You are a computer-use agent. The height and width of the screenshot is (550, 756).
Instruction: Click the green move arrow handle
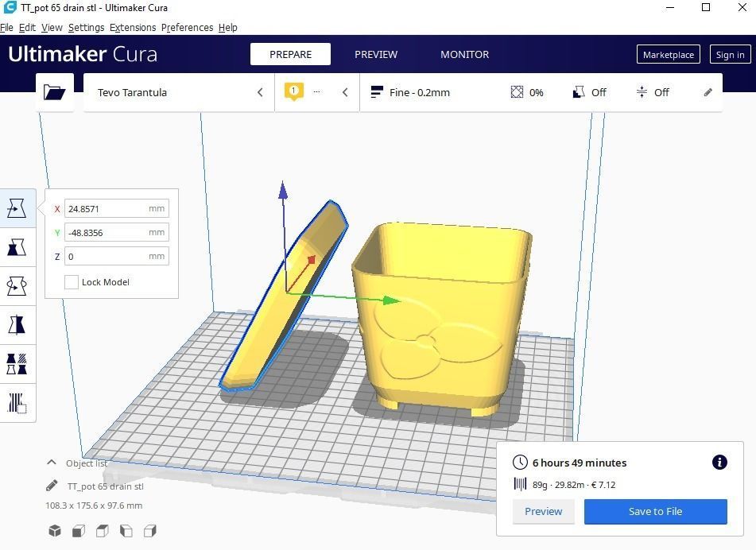[x=391, y=300]
